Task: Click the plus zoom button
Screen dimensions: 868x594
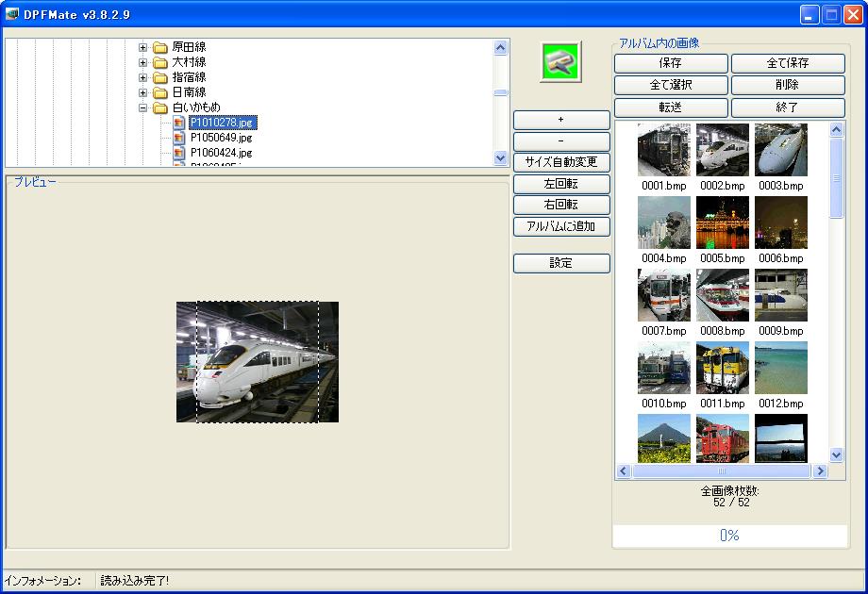Action: 561,120
